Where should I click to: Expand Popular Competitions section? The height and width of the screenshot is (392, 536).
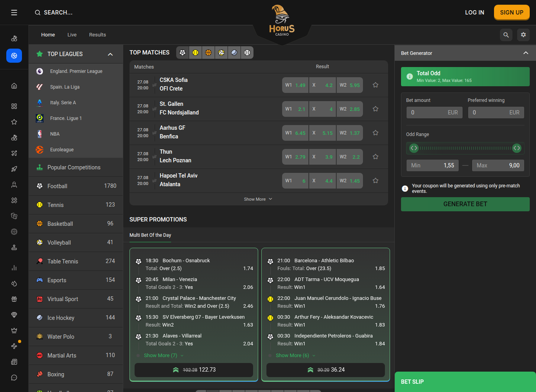[76, 167]
